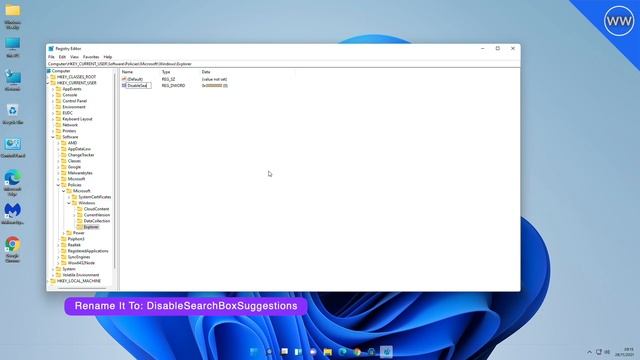The width and height of the screenshot is (640, 360).
Task: Select the Malwarebytes key
Action: [x=80, y=173]
